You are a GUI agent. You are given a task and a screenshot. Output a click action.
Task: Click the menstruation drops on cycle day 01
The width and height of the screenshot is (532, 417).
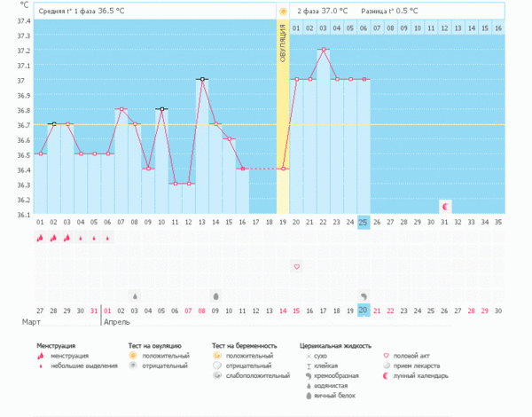pos(40,238)
